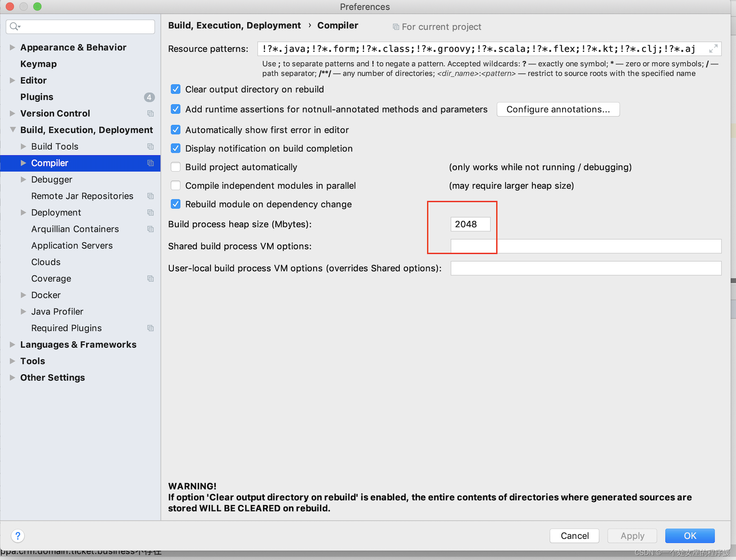Click the Build process heap size field
Image resolution: width=736 pixels, height=560 pixels.
pyautogui.click(x=470, y=224)
